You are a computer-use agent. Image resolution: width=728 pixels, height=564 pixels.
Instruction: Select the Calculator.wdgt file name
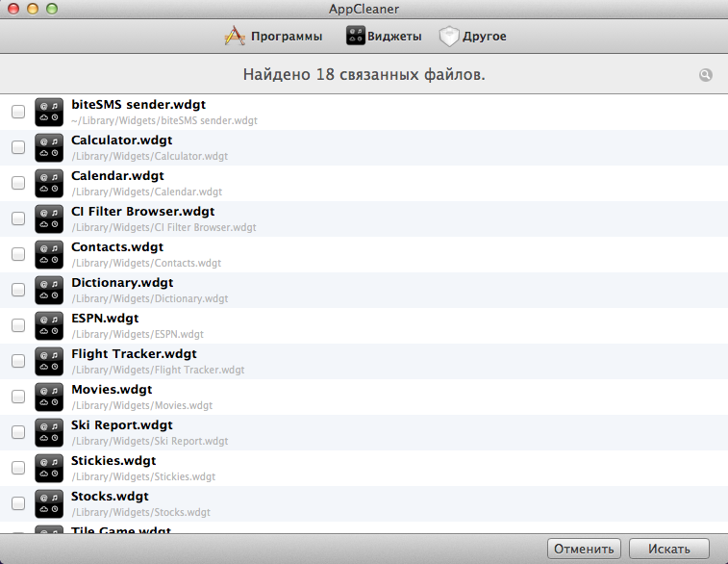coord(121,140)
